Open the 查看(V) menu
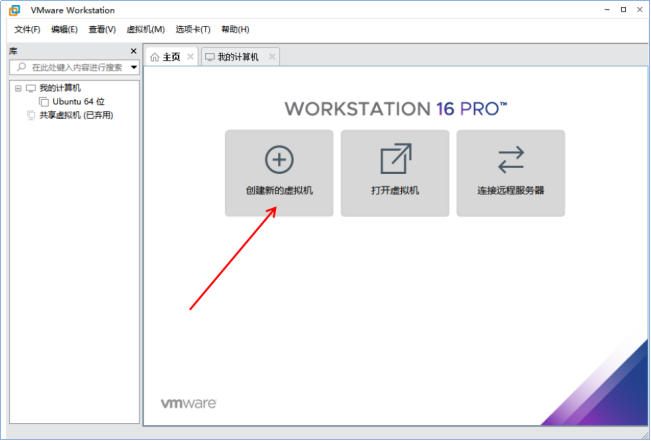Screen dimensions: 651x441 click(102, 29)
